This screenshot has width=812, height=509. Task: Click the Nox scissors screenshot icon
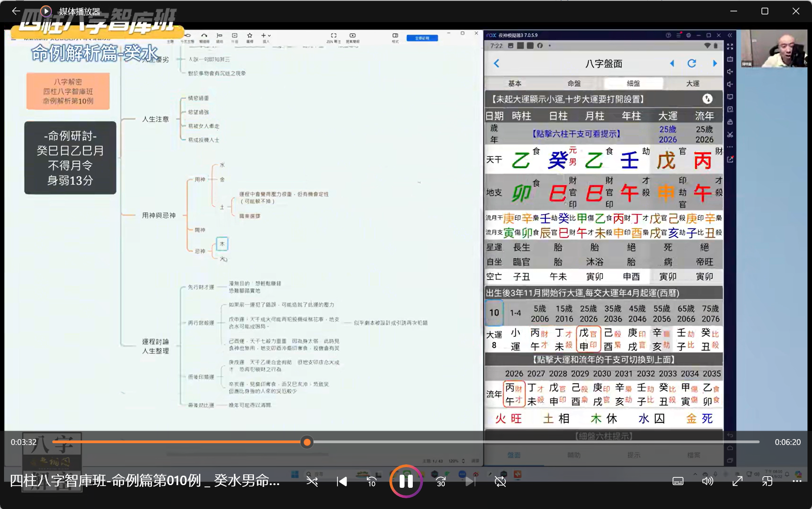click(x=730, y=134)
